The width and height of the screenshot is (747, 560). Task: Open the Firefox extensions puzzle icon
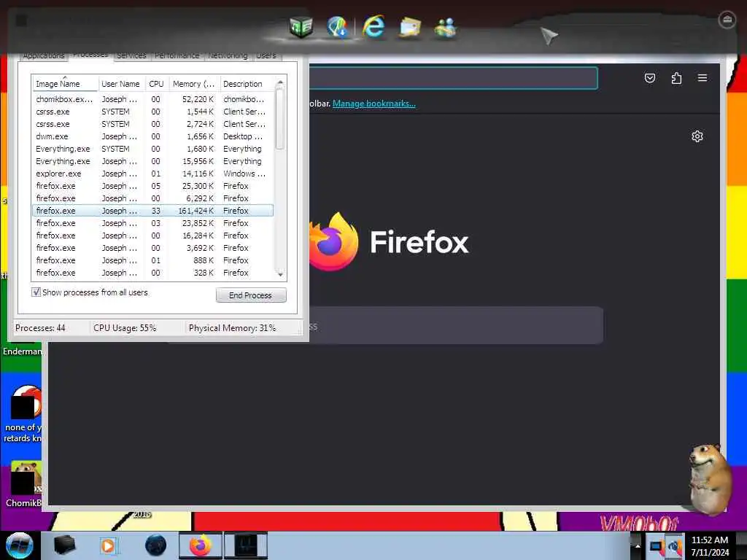pos(676,78)
